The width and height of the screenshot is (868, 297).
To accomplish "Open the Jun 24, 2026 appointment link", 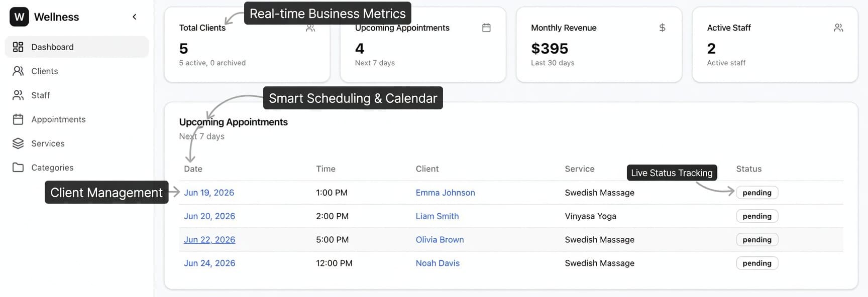I will point(209,263).
